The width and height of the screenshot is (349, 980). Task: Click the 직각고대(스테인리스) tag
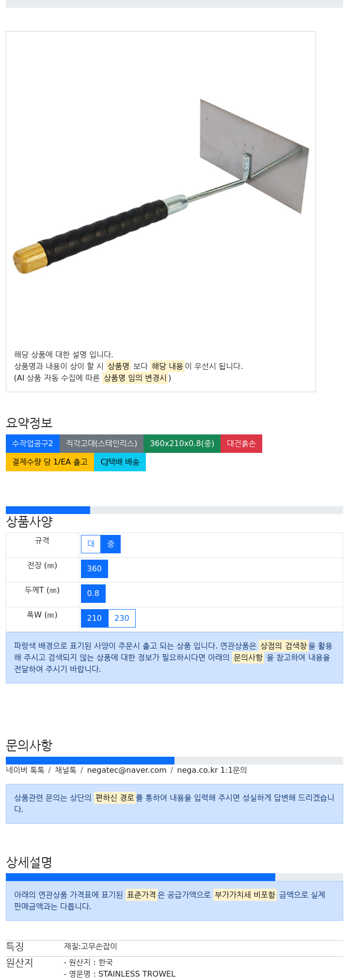pyautogui.click(x=101, y=444)
